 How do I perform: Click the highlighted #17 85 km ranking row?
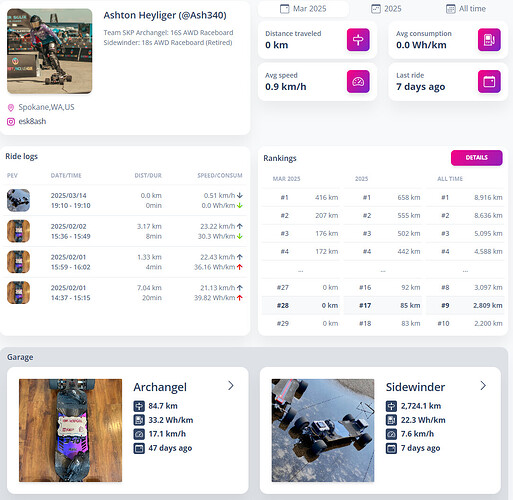point(383,306)
